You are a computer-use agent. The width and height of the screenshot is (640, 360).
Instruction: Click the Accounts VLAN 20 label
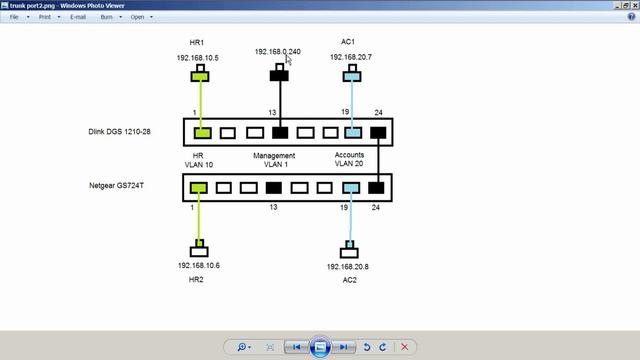[x=349, y=159]
